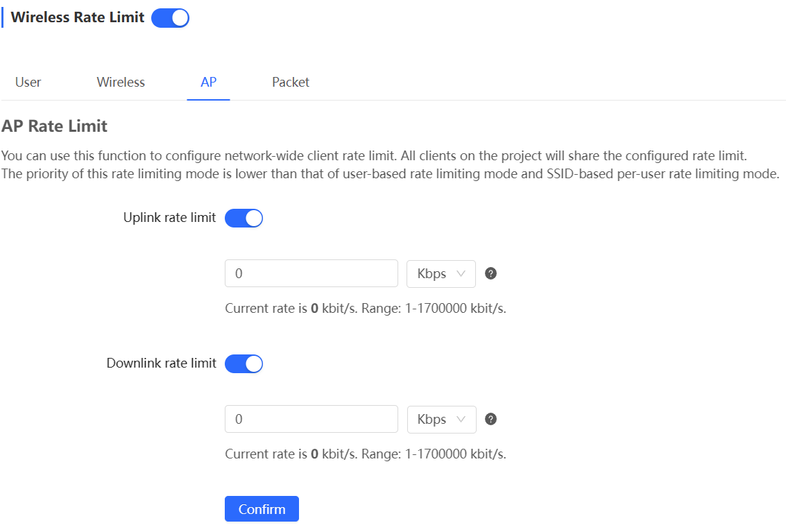Expand the unit selector next to uplink field

441,273
